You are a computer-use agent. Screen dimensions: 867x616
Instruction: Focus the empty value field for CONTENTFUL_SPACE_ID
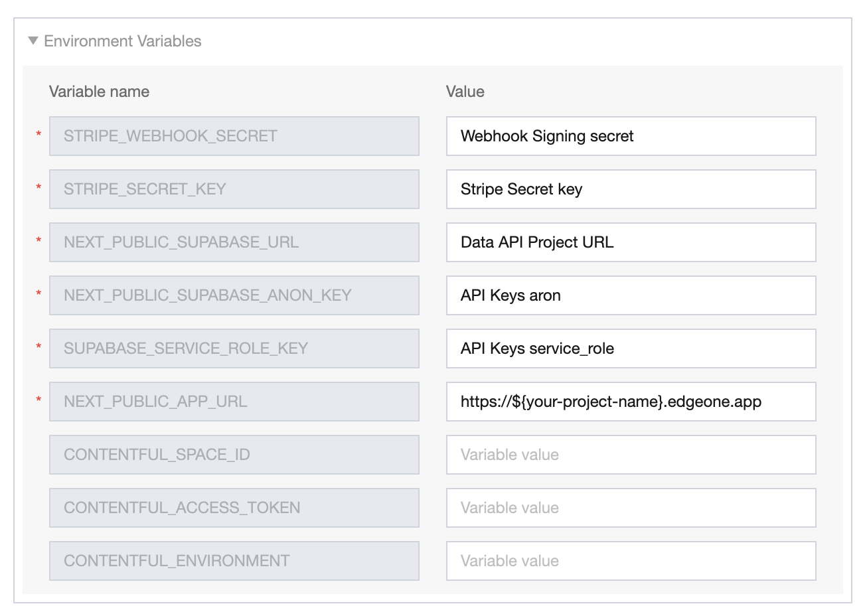click(x=631, y=455)
